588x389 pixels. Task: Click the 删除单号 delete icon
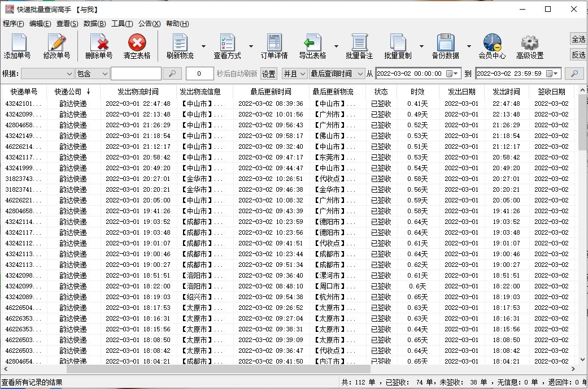coord(99,46)
